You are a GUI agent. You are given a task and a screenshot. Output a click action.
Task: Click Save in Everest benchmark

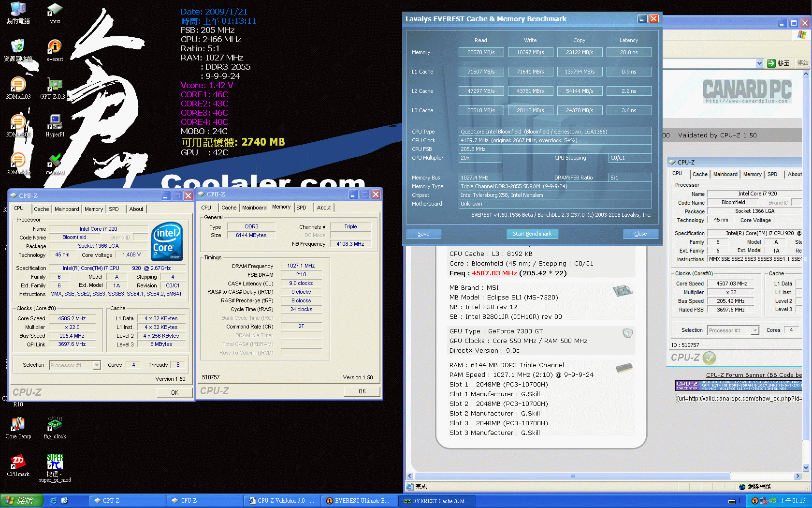[x=423, y=234]
